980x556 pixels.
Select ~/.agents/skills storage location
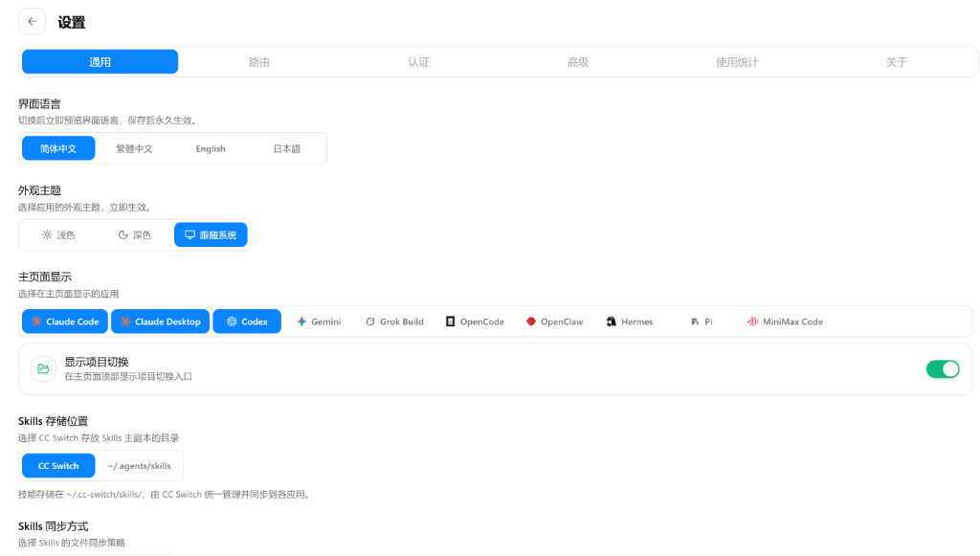tap(139, 466)
